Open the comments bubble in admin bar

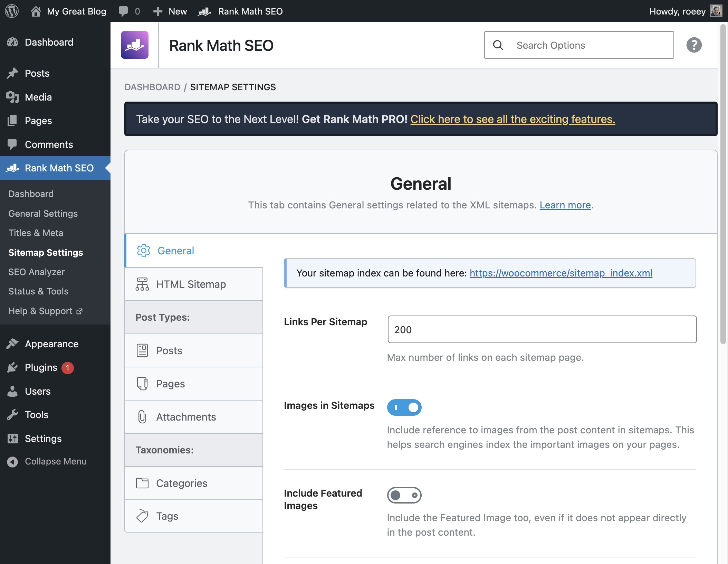(x=123, y=11)
